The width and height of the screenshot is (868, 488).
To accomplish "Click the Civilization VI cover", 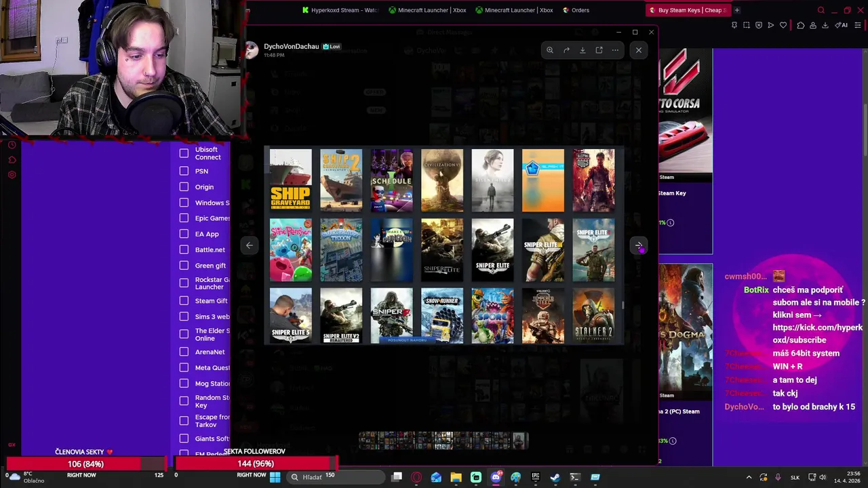I will pos(442,180).
